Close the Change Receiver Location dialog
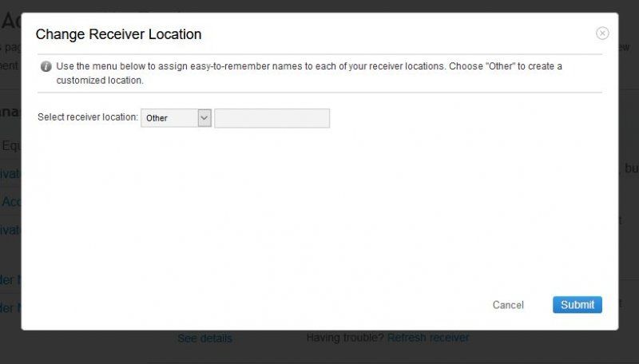Screen dimensions: 639x364 [x=602, y=34]
